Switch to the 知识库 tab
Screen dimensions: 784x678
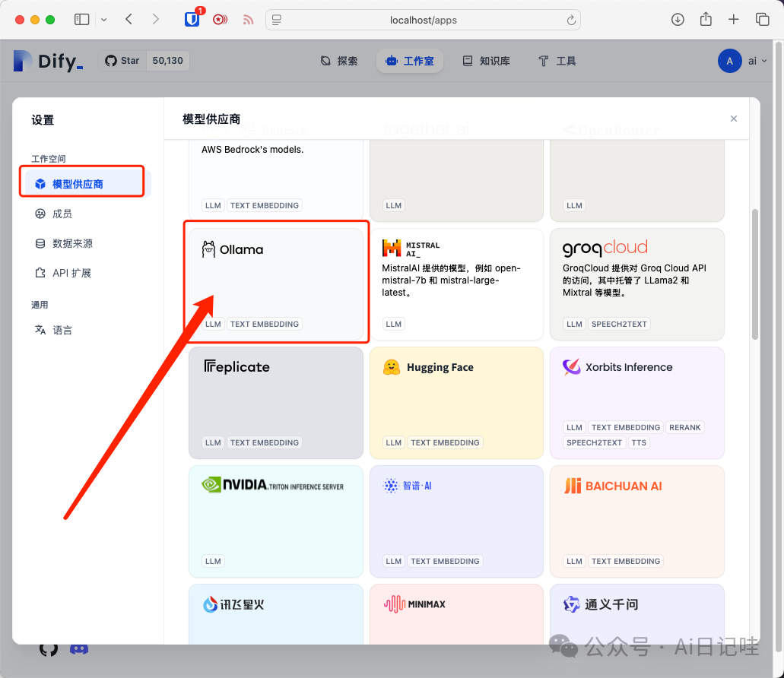click(x=487, y=60)
